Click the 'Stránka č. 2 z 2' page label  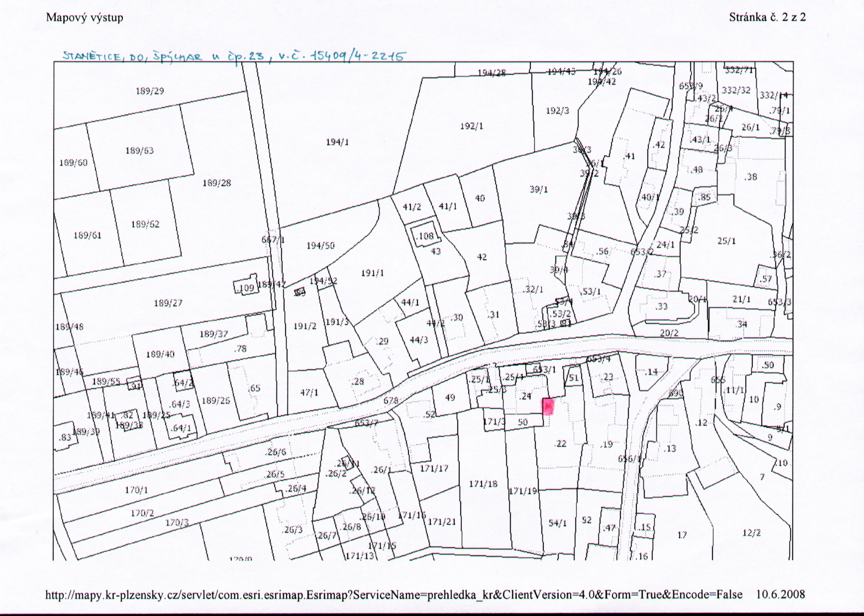click(767, 17)
